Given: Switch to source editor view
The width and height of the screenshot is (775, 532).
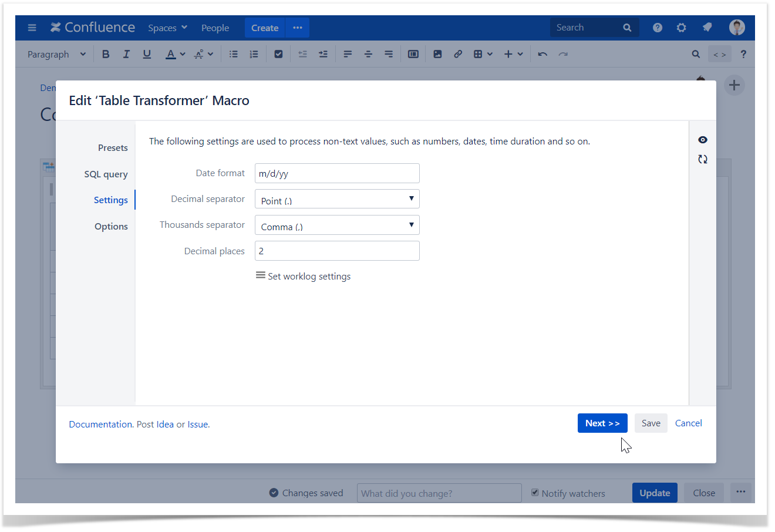Looking at the screenshot, I should coord(720,54).
